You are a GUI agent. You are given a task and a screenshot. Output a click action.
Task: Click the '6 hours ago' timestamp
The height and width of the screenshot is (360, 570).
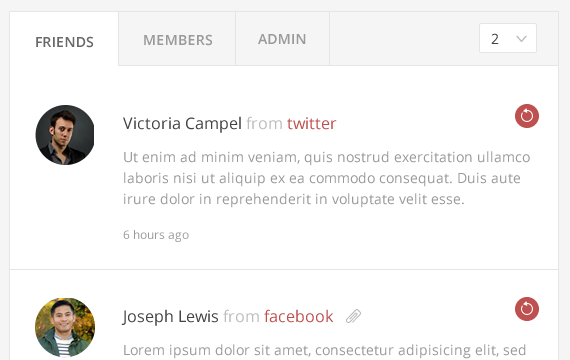(x=156, y=235)
